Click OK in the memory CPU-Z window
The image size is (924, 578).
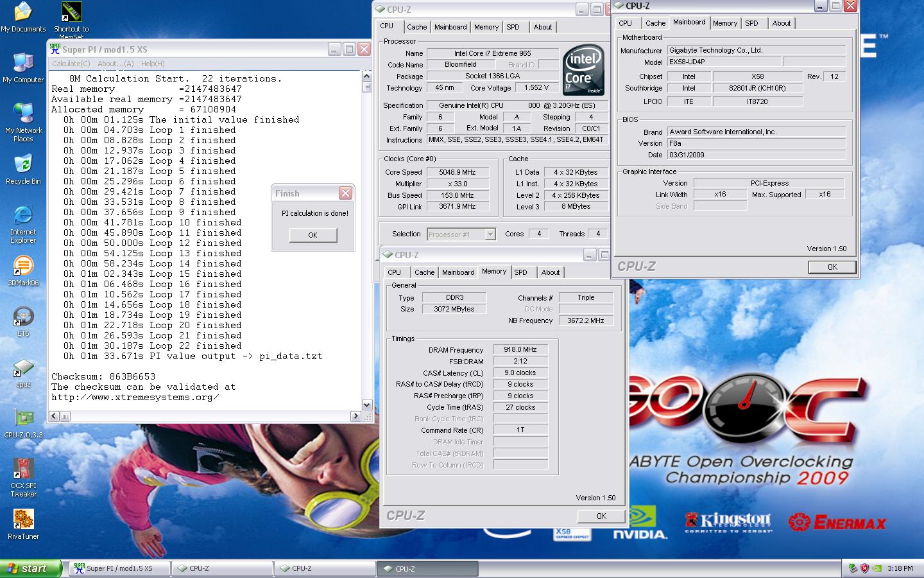click(x=601, y=516)
